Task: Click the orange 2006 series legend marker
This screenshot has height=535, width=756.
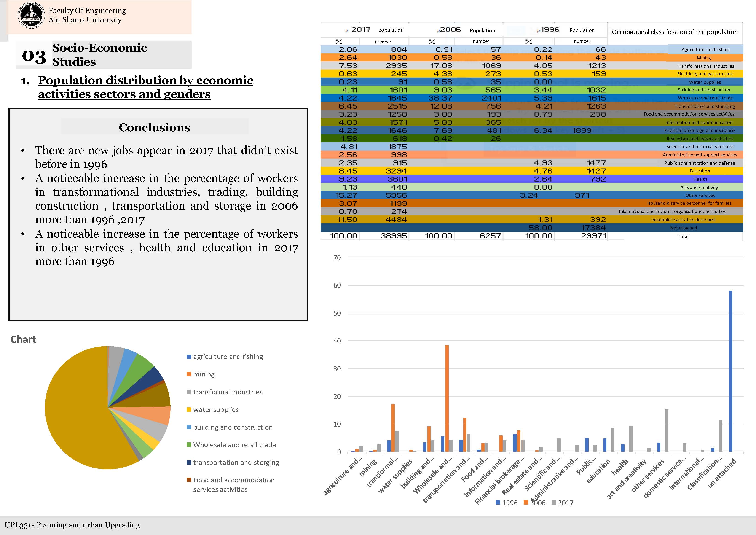Action: tap(526, 502)
